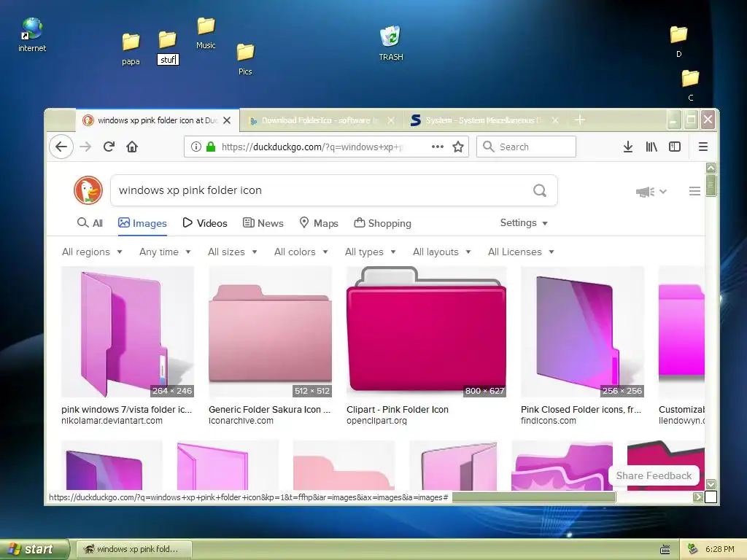Open the Generic Folder Sakura Icon thumbnail
Image resolution: width=747 pixels, height=560 pixels.
tap(270, 332)
